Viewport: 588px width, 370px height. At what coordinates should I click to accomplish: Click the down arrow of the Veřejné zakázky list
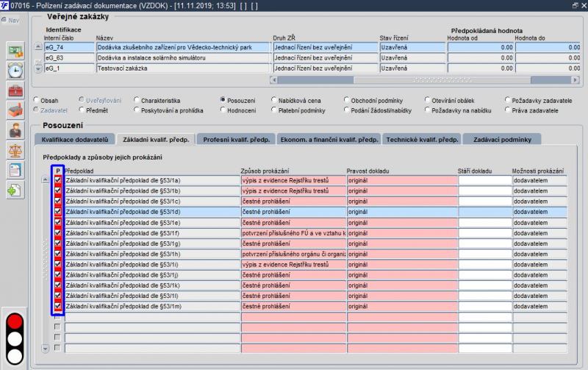pos(38,69)
